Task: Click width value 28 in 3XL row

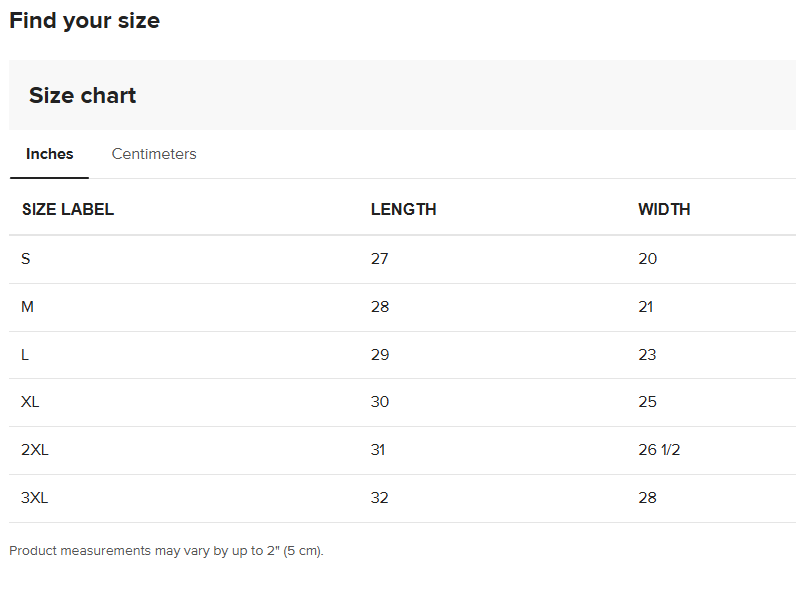Action: 647,498
